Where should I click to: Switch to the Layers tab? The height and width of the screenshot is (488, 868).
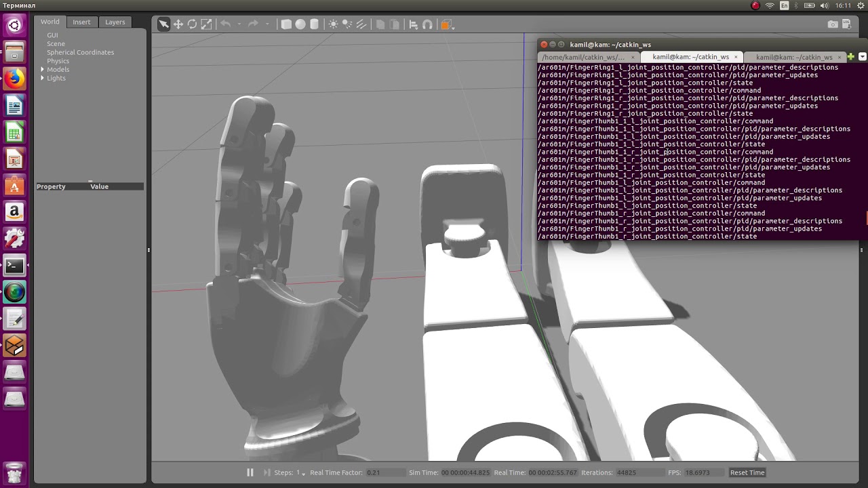click(115, 22)
